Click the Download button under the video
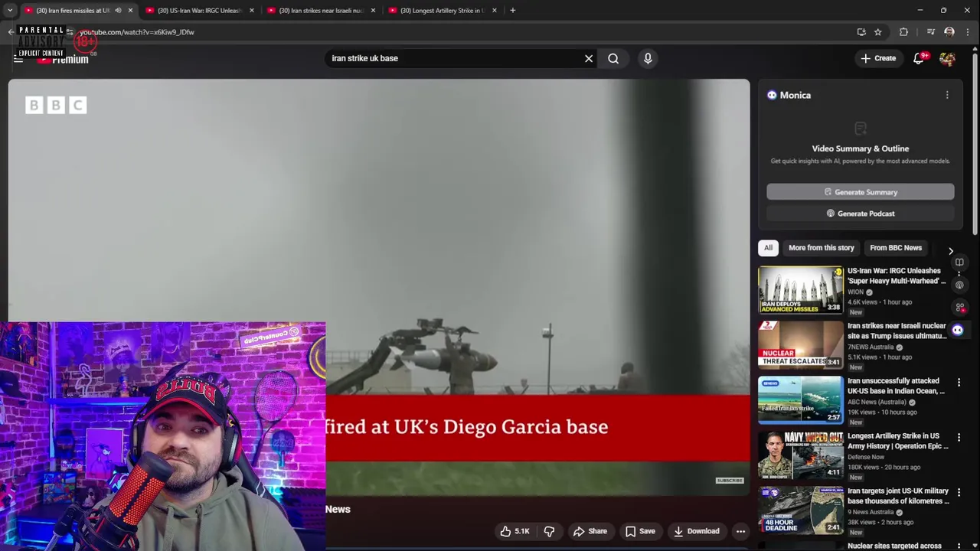This screenshot has width=980, height=551. [696, 531]
